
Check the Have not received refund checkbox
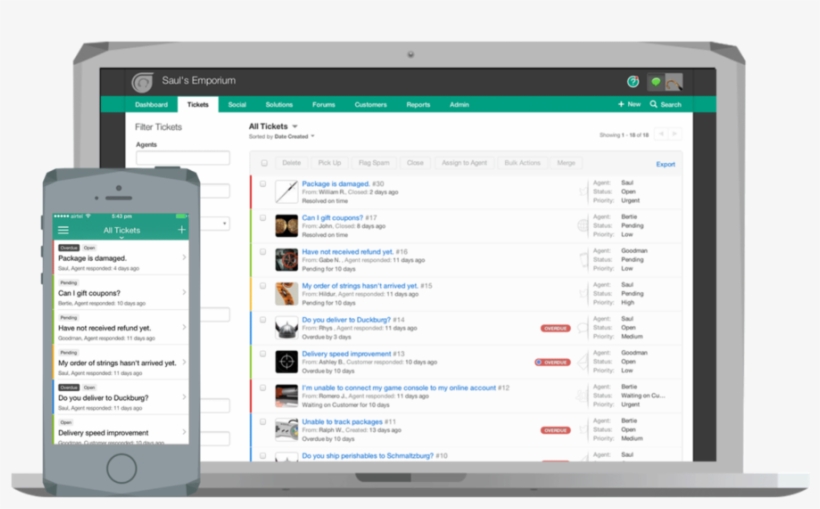coord(263,252)
